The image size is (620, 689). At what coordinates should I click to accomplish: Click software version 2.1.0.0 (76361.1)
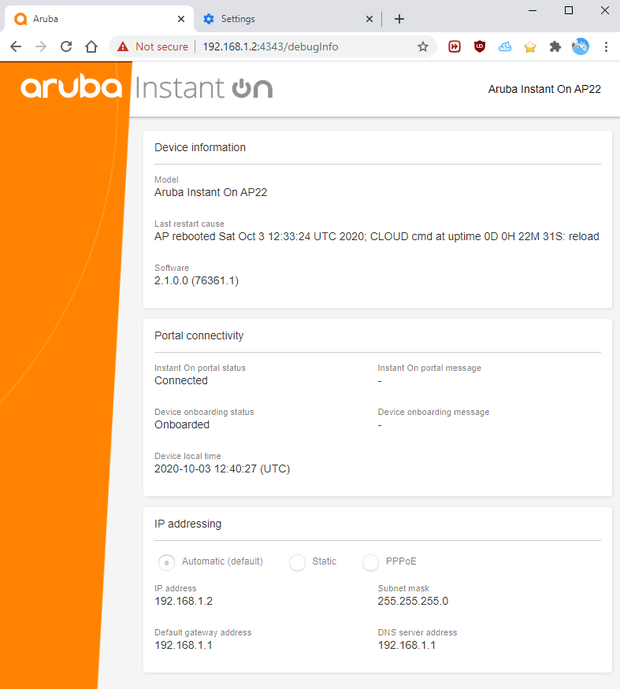pyautogui.click(x=196, y=281)
